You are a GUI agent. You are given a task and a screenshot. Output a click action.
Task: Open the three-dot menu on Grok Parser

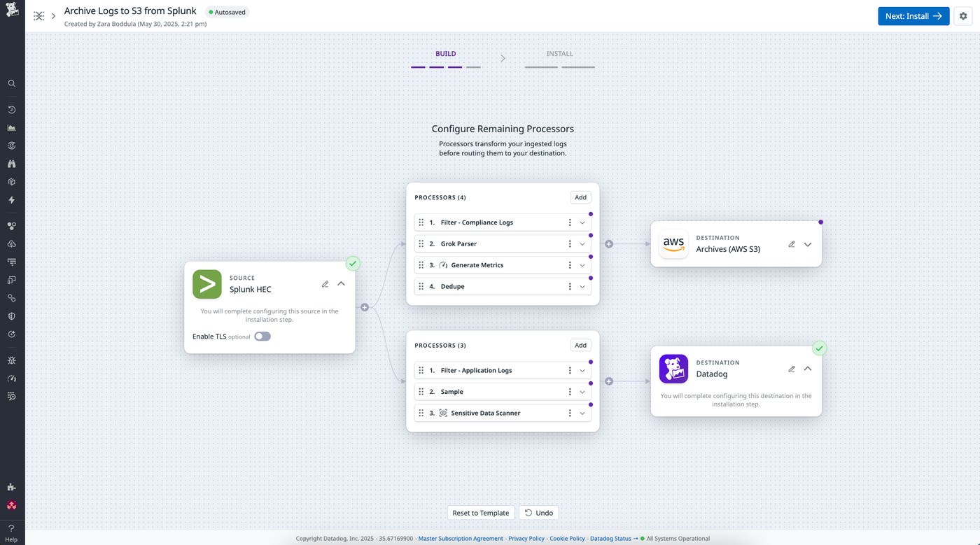pos(569,243)
